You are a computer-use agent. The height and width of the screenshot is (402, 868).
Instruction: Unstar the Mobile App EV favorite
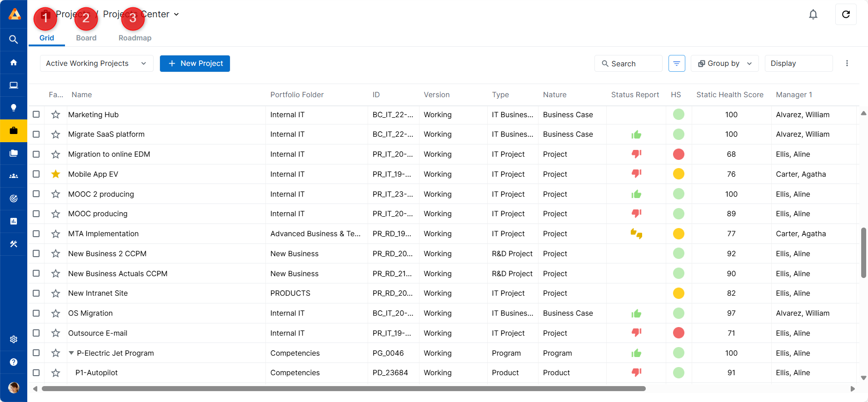click(55, 174)
